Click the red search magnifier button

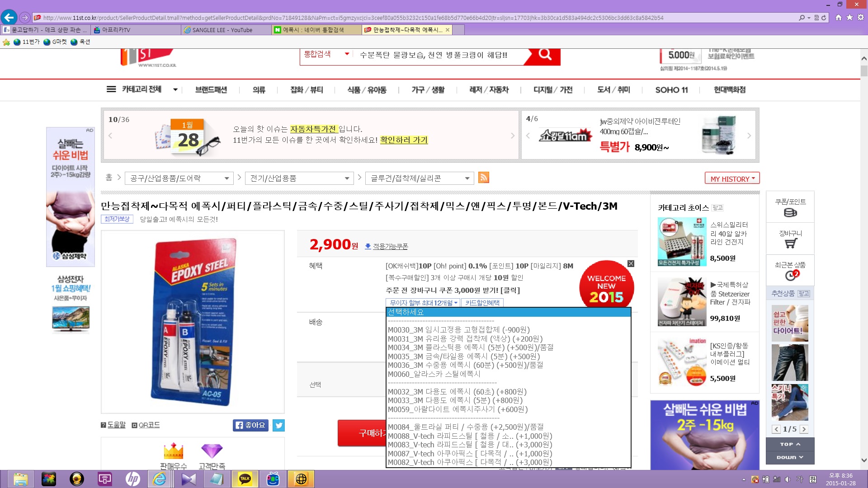point(545,55)
